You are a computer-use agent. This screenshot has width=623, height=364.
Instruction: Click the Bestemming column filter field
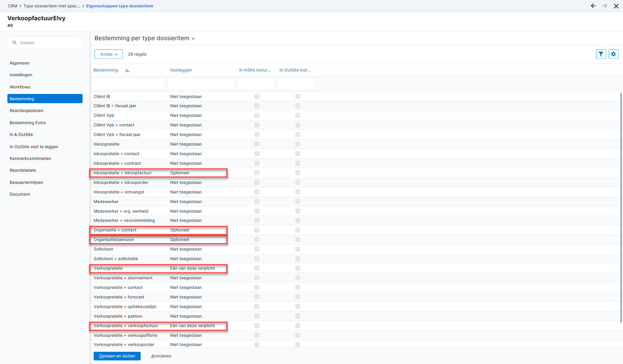click(x=128, y=84)
